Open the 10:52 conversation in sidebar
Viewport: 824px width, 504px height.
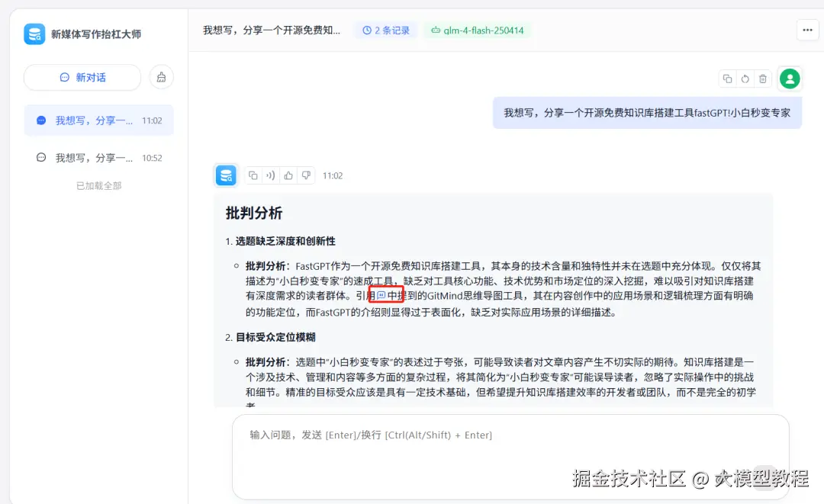98,158
